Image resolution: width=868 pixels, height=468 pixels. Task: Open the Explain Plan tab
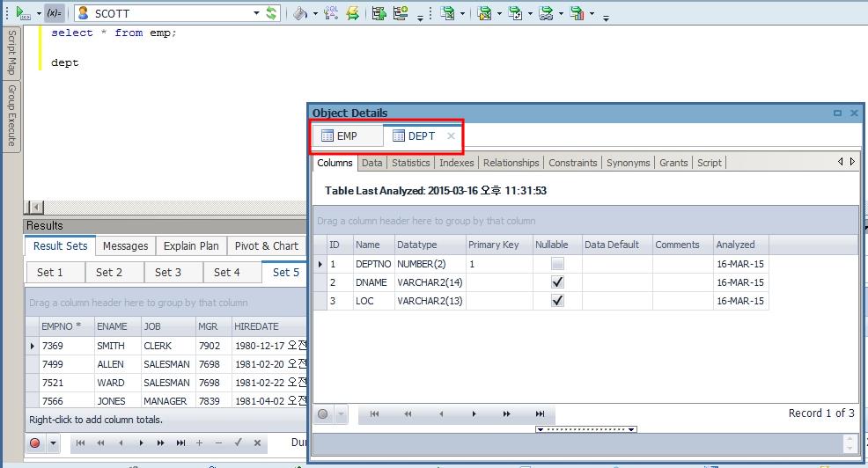coord(191,246)
